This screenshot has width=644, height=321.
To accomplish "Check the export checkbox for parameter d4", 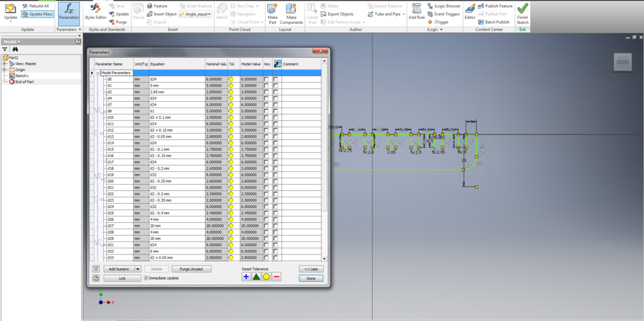I will 276,98.
